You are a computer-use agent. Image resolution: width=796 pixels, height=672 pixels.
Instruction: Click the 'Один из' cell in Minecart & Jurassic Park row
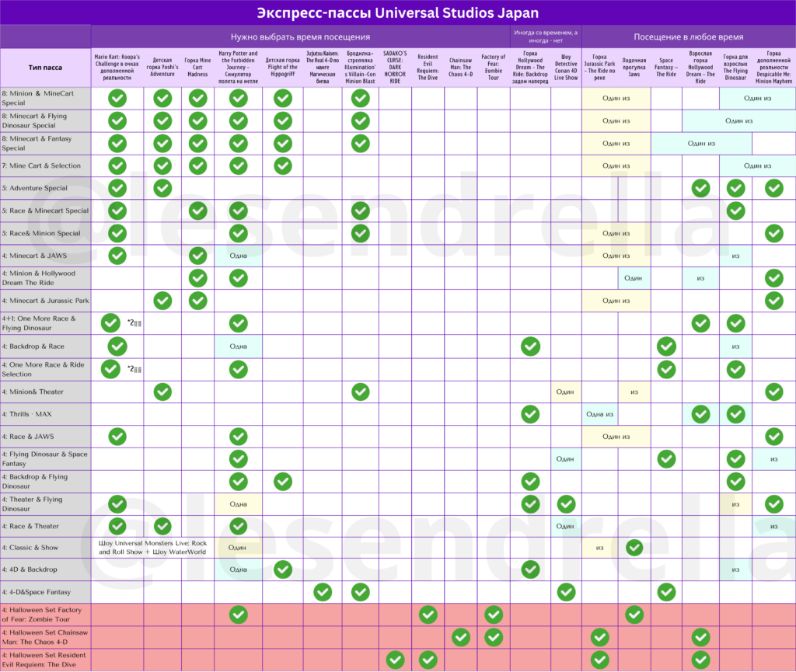click(616, 301)
